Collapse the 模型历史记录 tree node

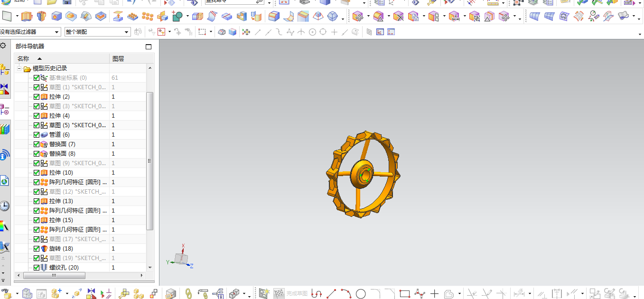20,68
